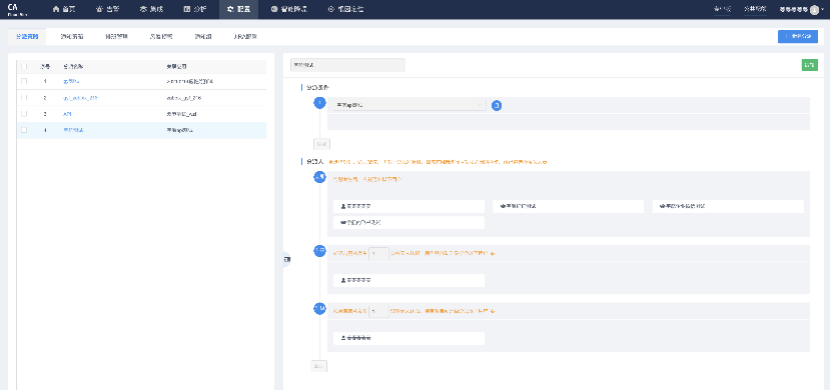Click the rule name input field atop right panel
Viewport: 832px width, 390px height.
point(348,65)
